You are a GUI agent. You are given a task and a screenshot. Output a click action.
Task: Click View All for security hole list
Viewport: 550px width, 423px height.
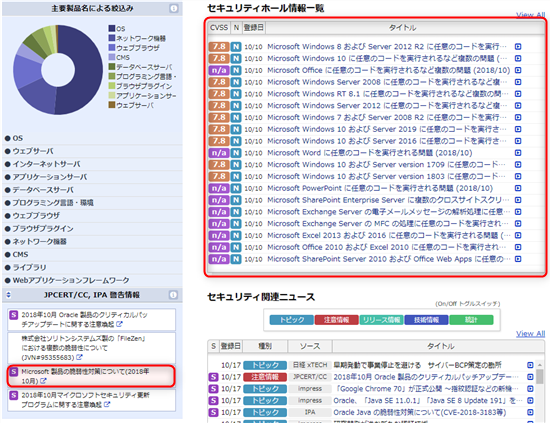pyautogui.click(x=530, y=15)
